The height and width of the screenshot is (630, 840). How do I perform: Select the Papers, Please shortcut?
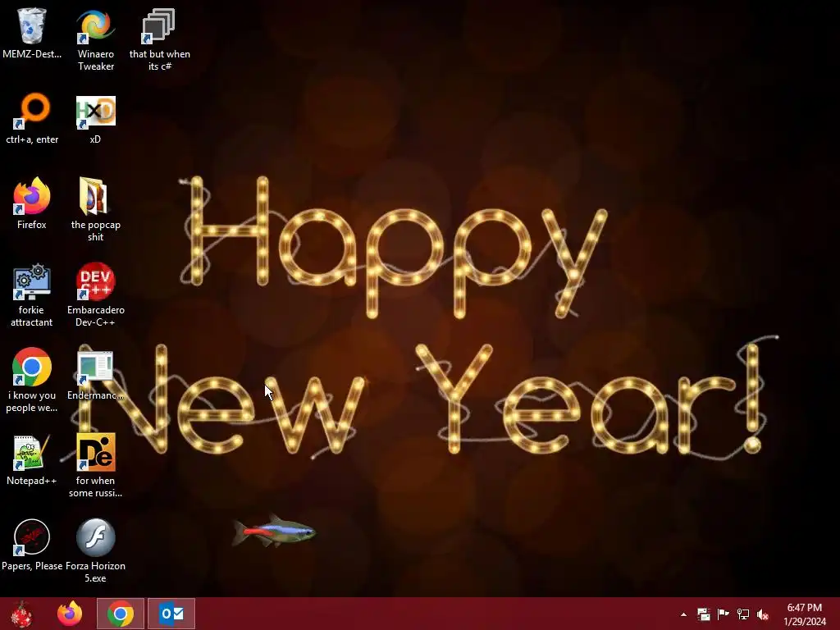pyautogui.click(x=32, y=537)
